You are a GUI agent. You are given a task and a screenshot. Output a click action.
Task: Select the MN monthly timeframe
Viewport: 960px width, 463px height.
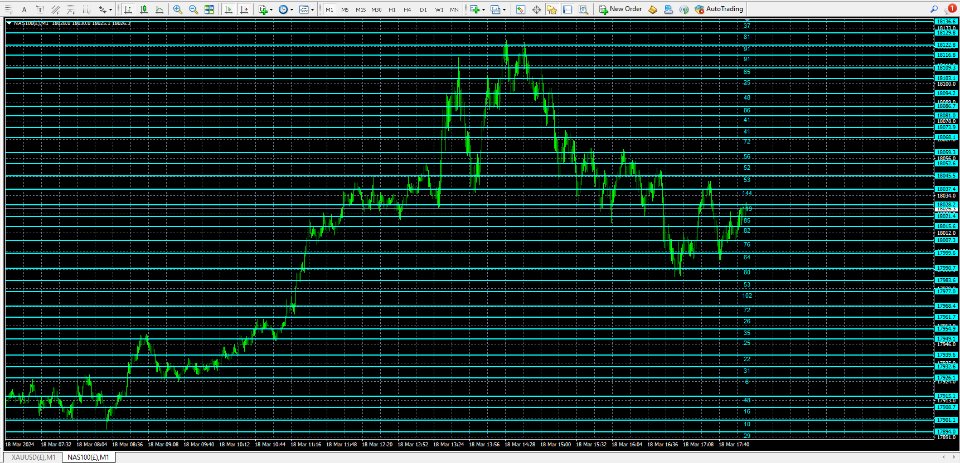click(454, 10)
